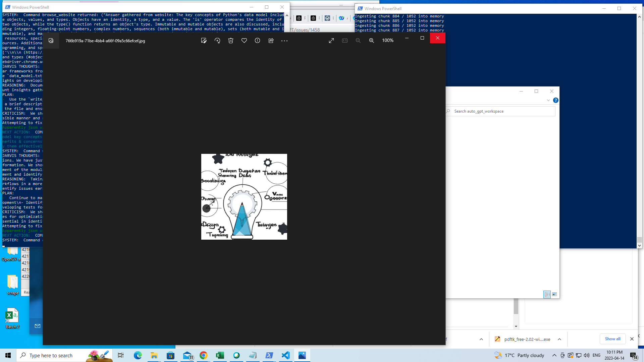Image resolution: width=644 pixels, height=362 pixels.
Task: Share the image from Photos
Action: [x=271, y=41]
